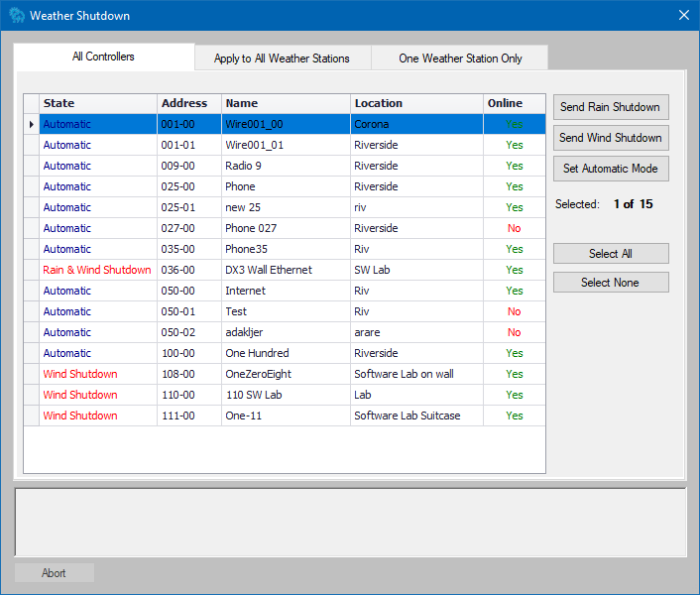
Task: Click address cell 025-00
Action: [x=189, y=186]
